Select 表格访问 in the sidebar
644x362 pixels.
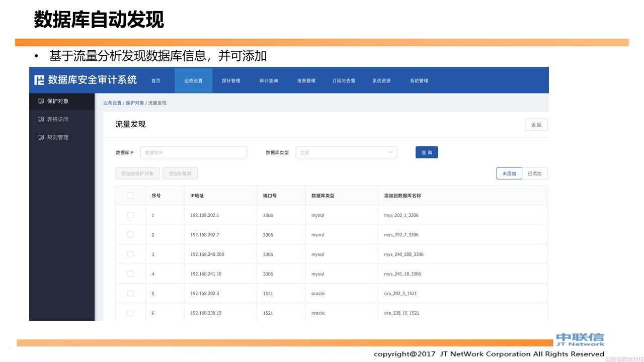(x=62, y=119)
